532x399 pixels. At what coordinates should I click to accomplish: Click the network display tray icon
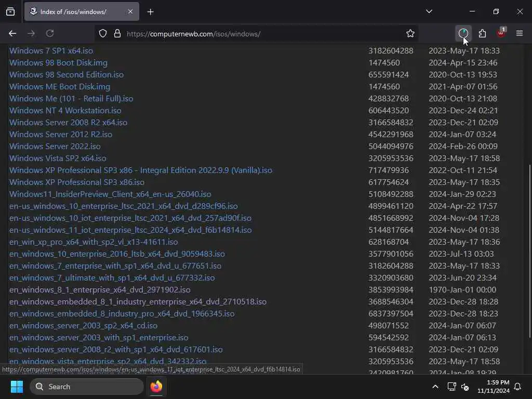pyautogui.click(x=451, y=387)
